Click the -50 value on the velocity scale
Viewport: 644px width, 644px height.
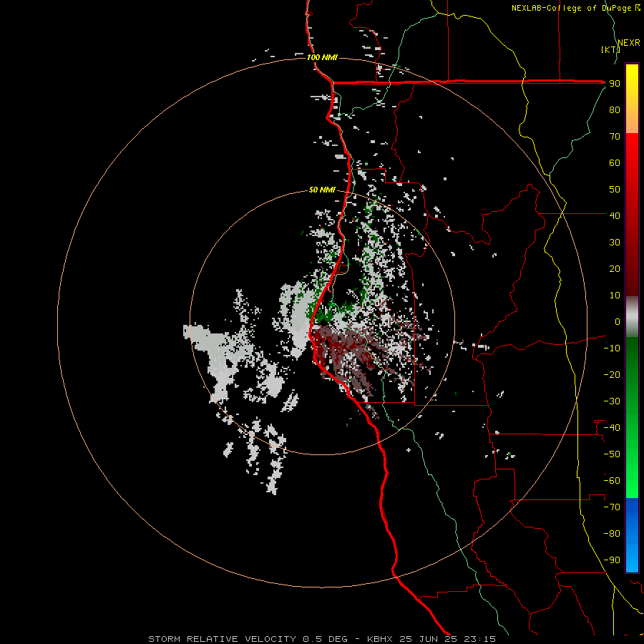(612, 454)
